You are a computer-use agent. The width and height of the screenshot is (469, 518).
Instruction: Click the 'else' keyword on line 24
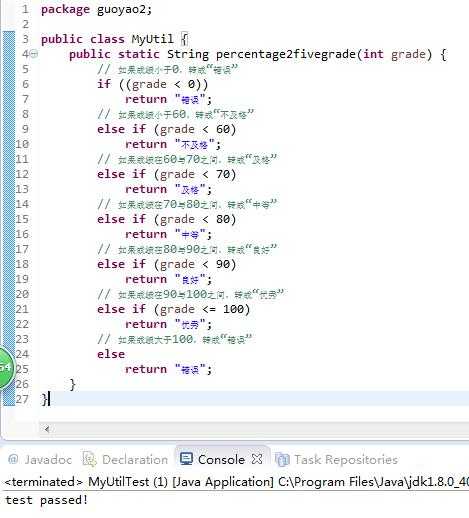tap(111, 354)
